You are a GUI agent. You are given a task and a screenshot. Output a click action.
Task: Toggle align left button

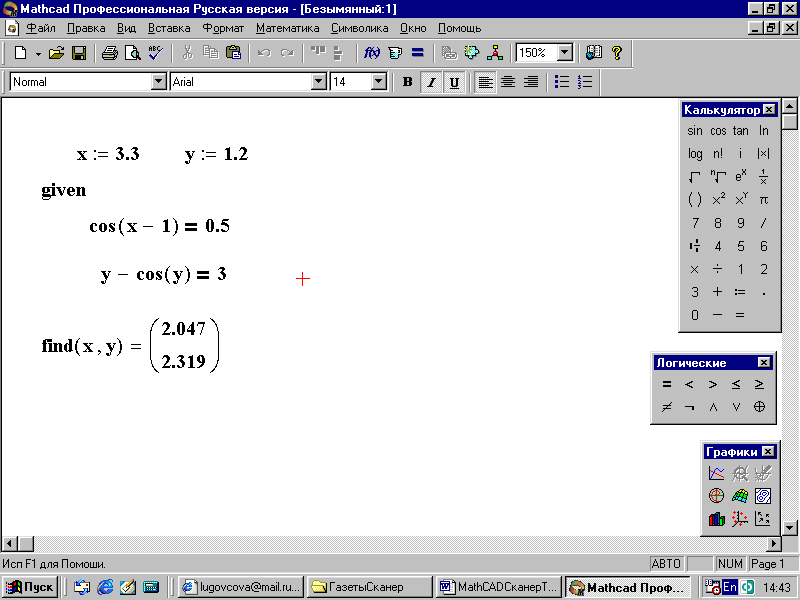pyautogui.click(x=485, y=82)
